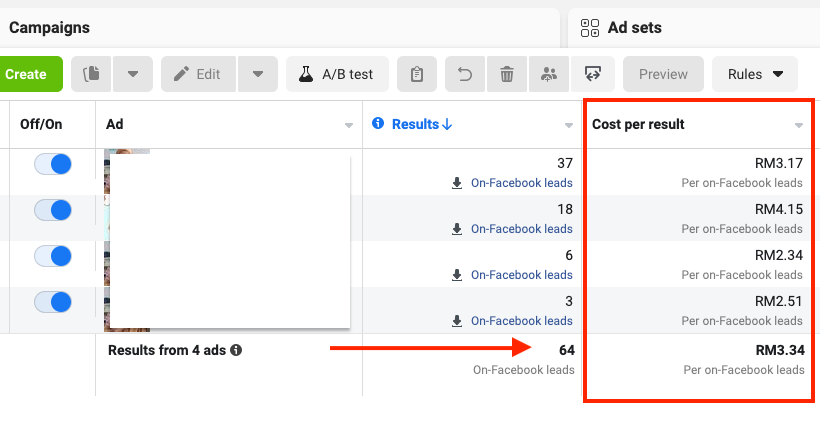Click the Edit button

[x=198, y=74]
